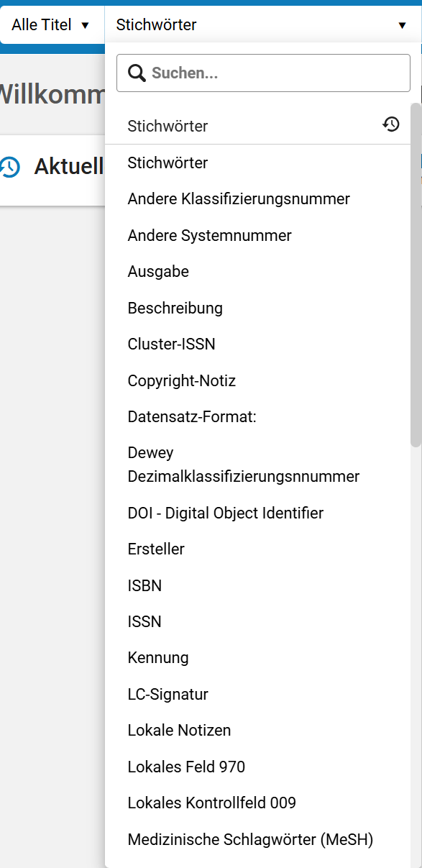Select Andere Klassifizierungsnummer from the list
Screen dimensions: 422x868
[257, 198]
